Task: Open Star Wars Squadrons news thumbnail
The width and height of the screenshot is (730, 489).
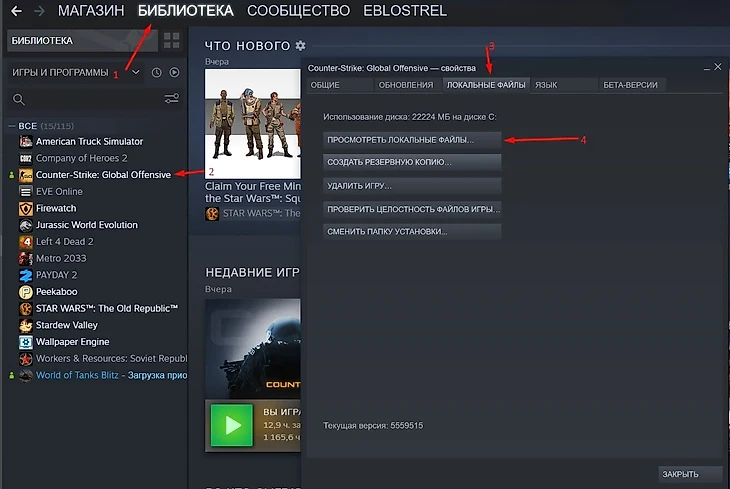Action: 253,123
